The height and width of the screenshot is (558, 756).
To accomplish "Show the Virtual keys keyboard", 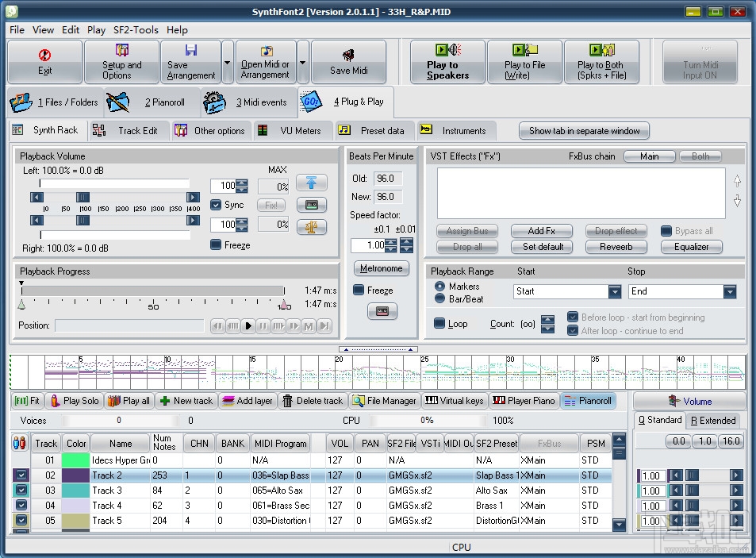I will tap(454, 401).
